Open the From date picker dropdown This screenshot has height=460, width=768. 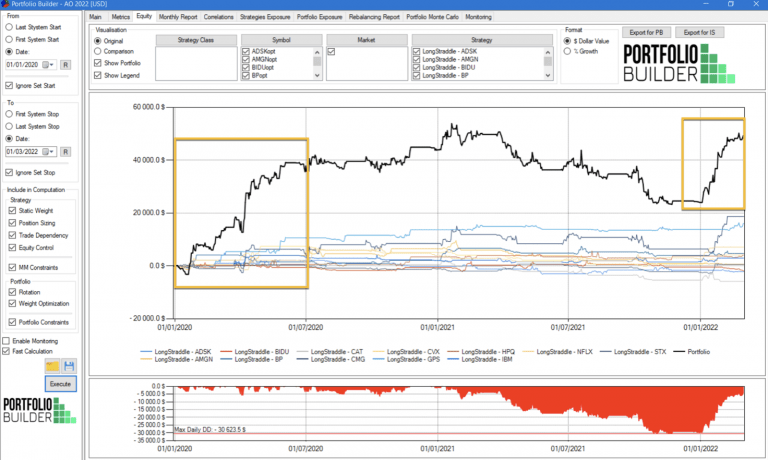point(47,64)
